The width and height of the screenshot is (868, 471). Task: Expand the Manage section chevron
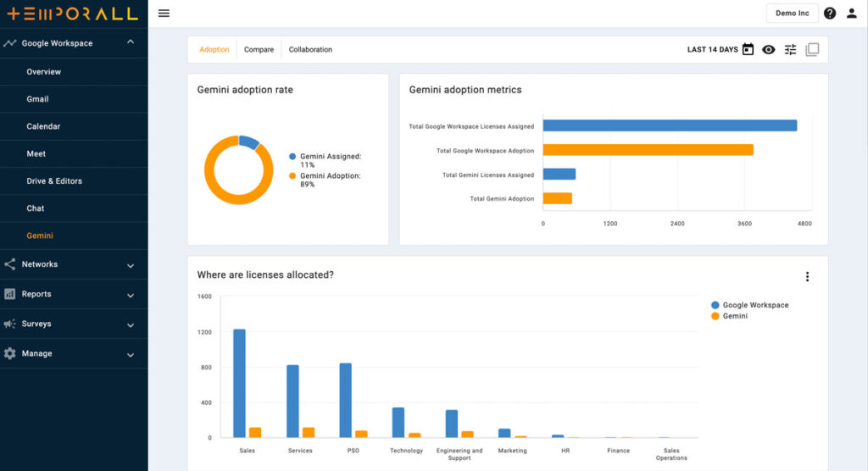[x=130, y=355]
